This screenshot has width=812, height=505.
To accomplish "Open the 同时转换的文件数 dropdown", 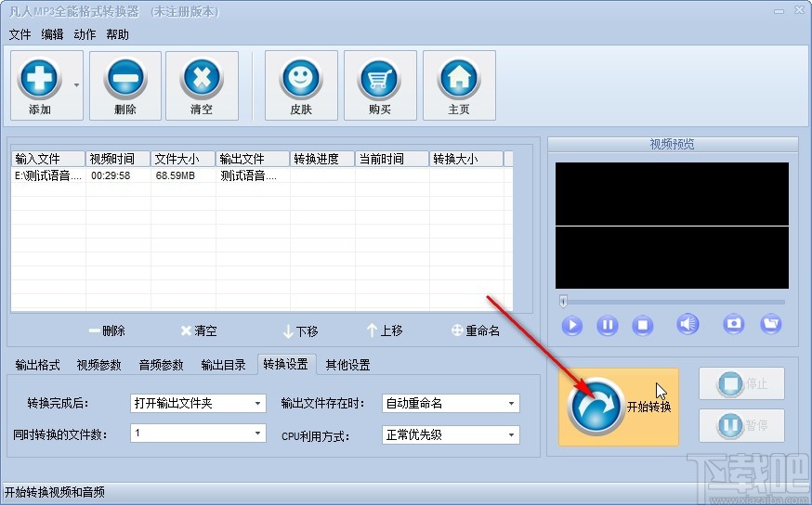I will pos(198,434).
